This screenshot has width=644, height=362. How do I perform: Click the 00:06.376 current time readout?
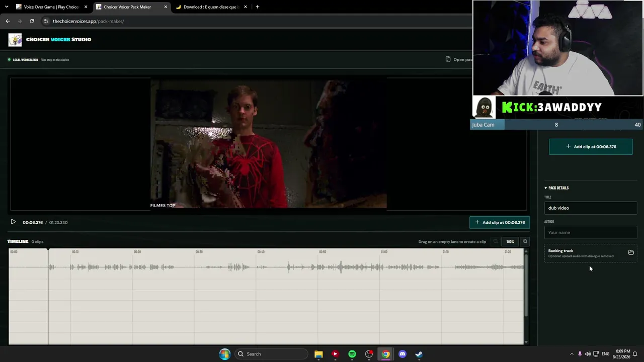coord(33,222)
